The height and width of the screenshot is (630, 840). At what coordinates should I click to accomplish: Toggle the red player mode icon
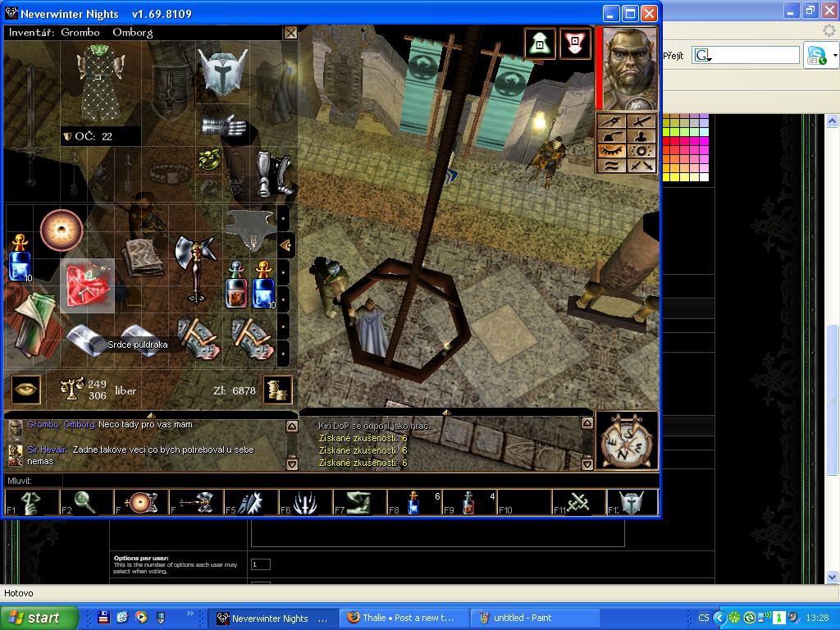pyautogui.click(x=575, y=43)
